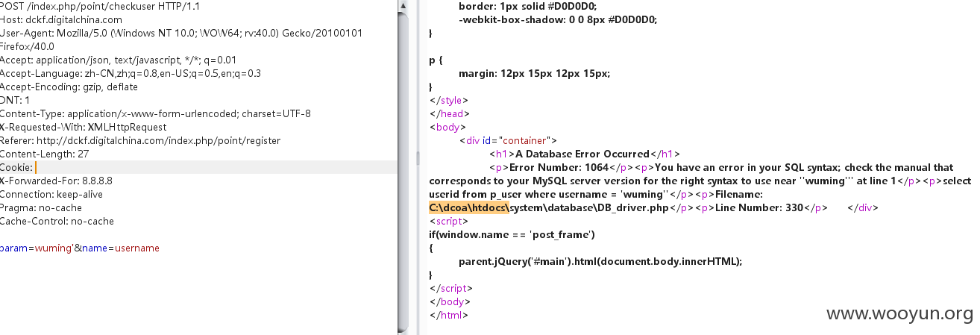This screenshot has width=980, height=335.
Task: Click the highlighted C:\dcoa\htdocs\ path text
Action: tap(470, 207)
